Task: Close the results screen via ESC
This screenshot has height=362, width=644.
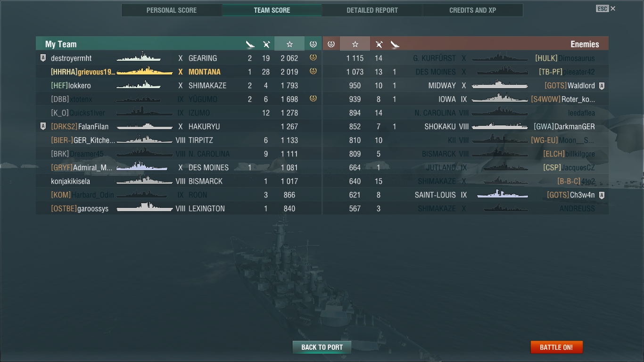Action: click(x=606, y=8)
